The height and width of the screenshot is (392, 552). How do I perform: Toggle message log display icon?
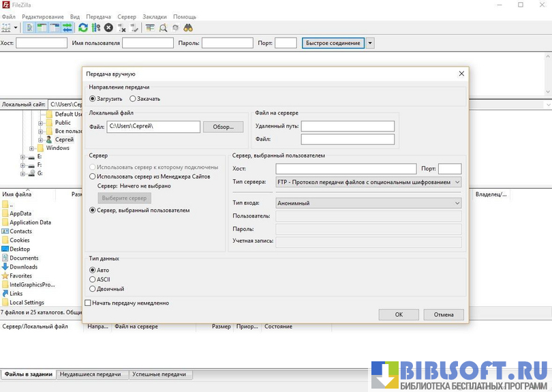(30, 28)
